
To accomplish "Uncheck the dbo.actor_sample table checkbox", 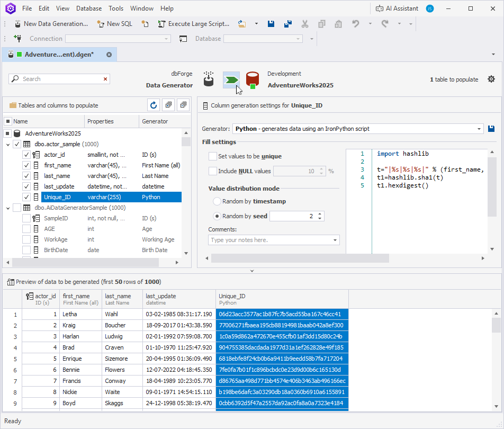I will (17, 144).
